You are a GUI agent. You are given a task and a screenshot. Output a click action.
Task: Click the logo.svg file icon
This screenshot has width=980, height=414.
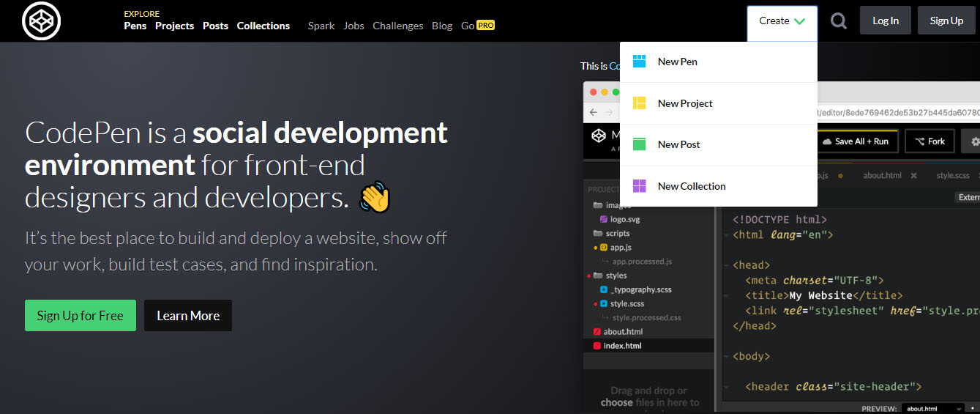pos(604,219)
